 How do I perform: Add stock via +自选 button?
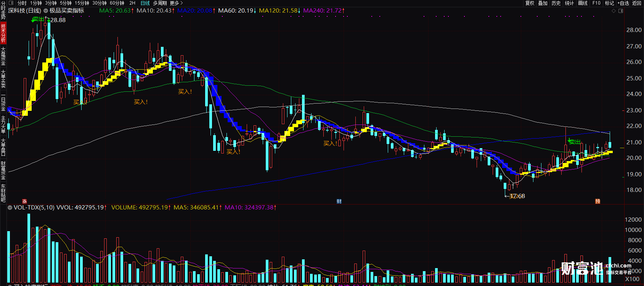(623, 3)
